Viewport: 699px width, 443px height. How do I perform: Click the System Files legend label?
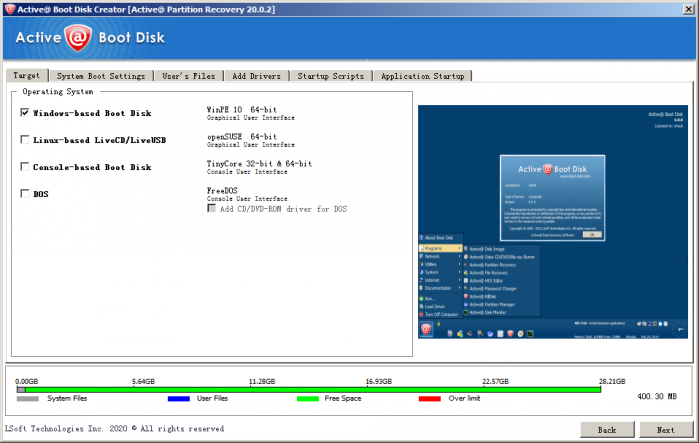click(67, 398)
